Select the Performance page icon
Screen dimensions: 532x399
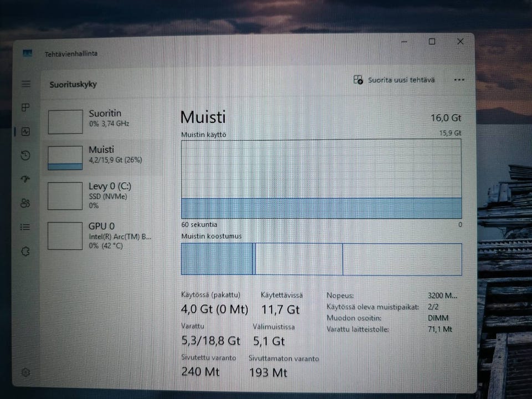(26, 132)
